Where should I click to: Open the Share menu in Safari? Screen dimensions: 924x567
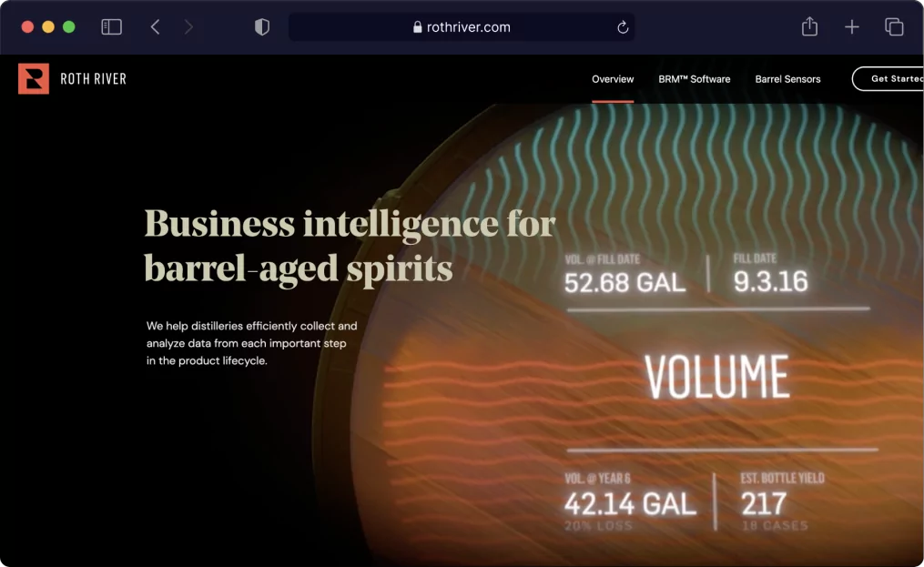tap(809, 26)
